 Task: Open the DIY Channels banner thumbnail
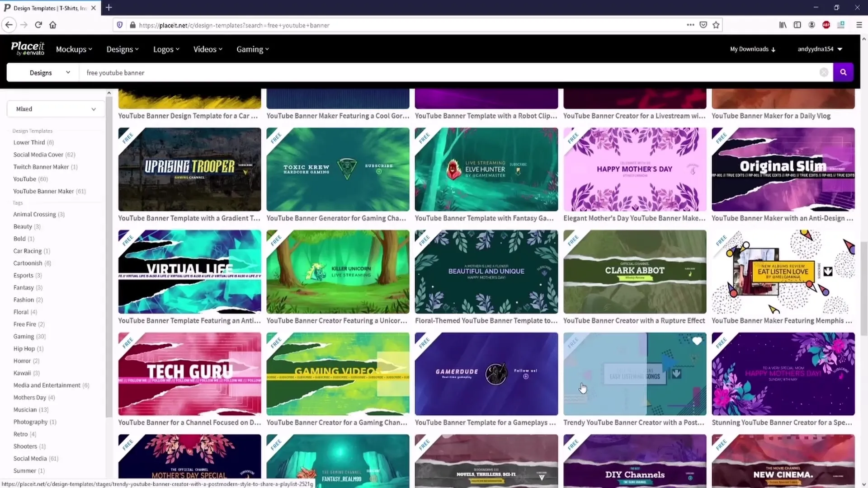coord(635,461)
